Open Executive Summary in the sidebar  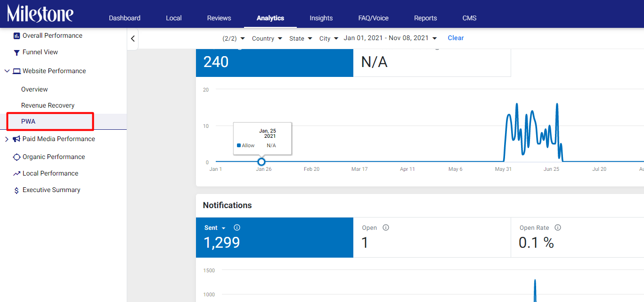click(51, 190)
